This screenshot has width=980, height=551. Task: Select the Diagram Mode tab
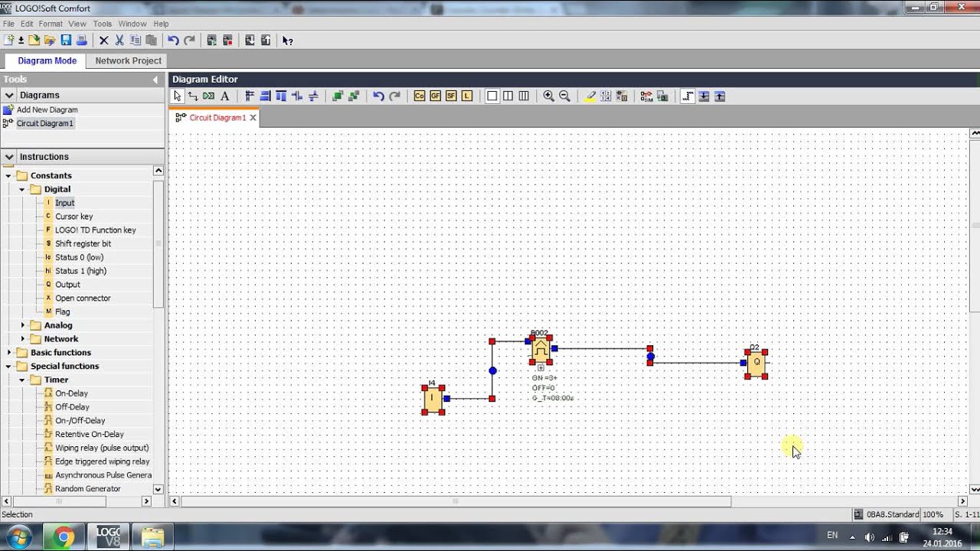(x=47, y=60)
